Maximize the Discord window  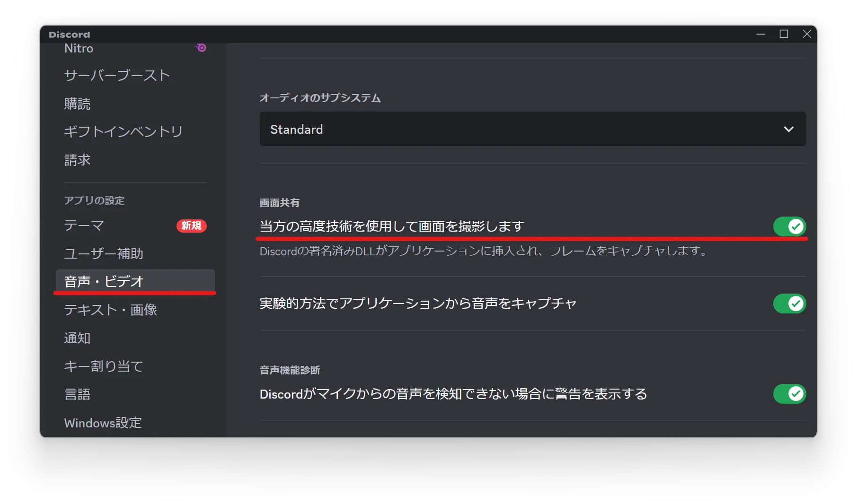pyautogui.click(x=784, y=34)
